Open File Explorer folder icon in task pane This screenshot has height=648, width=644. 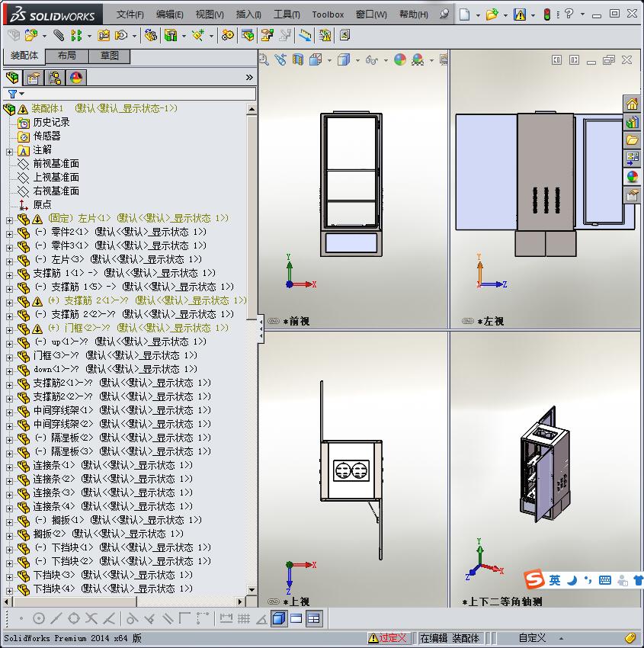tap(632, 140)
